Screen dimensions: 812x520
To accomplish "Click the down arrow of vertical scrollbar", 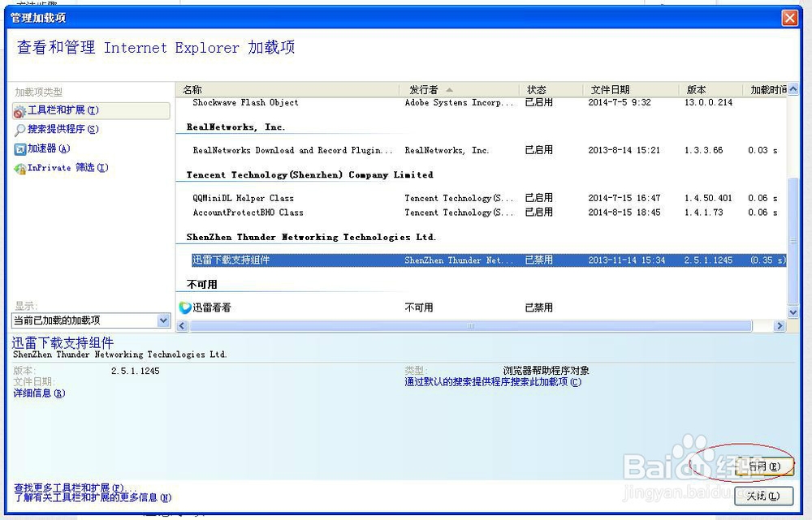I will 793,312.
